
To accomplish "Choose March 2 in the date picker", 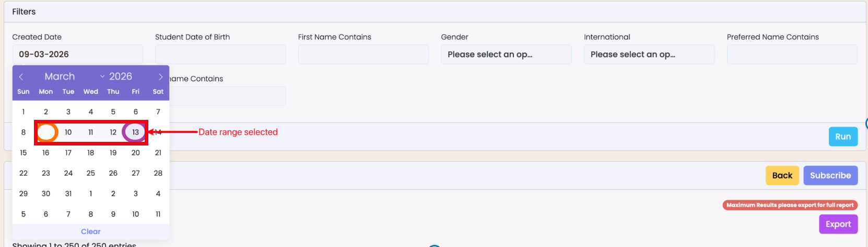I will 46,112.
